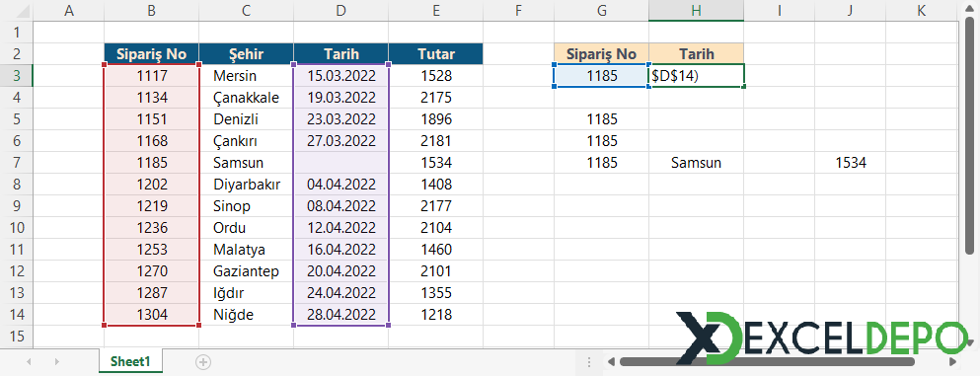This screenshot has height=376, width=980.
Task: Click the empty date cell in the Samsun row
Action: pos(340,163)
